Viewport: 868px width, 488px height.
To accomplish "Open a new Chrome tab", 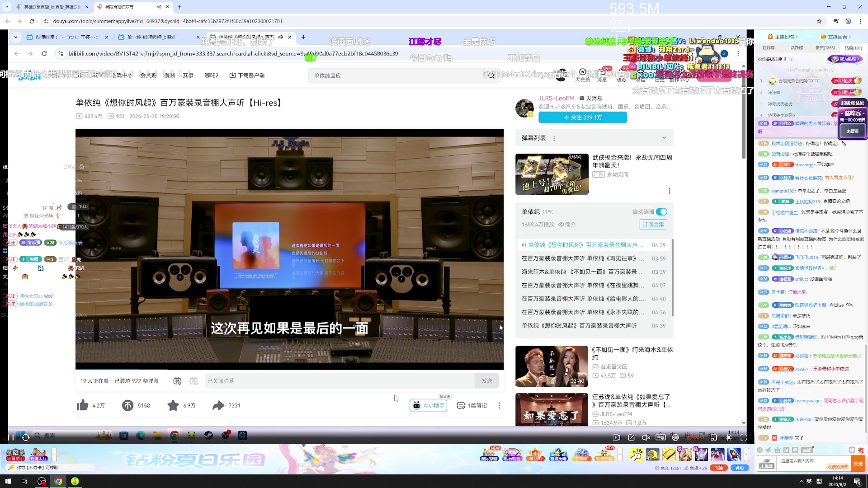I will point(179,7).
